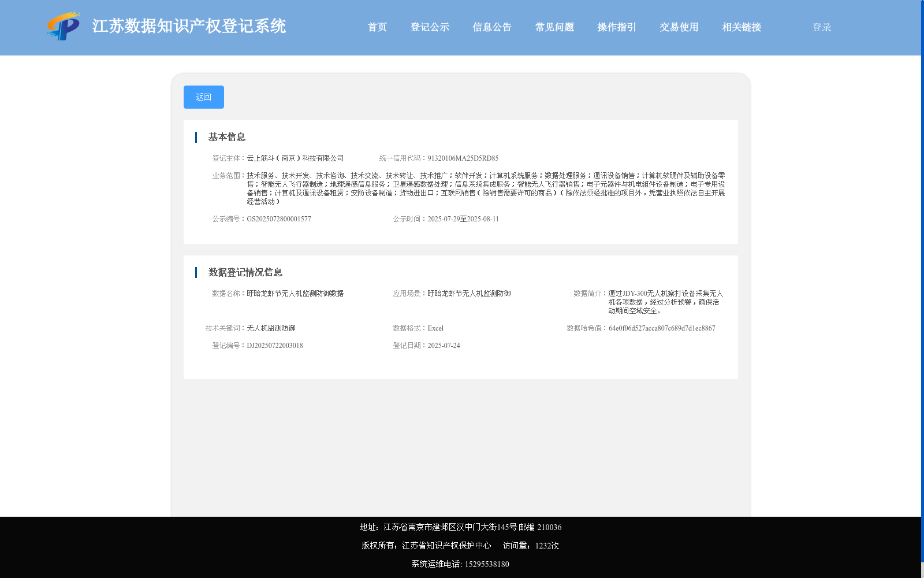This screenshot has height=578, width=924.
Task: Open the 首页 menu item
Action: click(377, 27)
